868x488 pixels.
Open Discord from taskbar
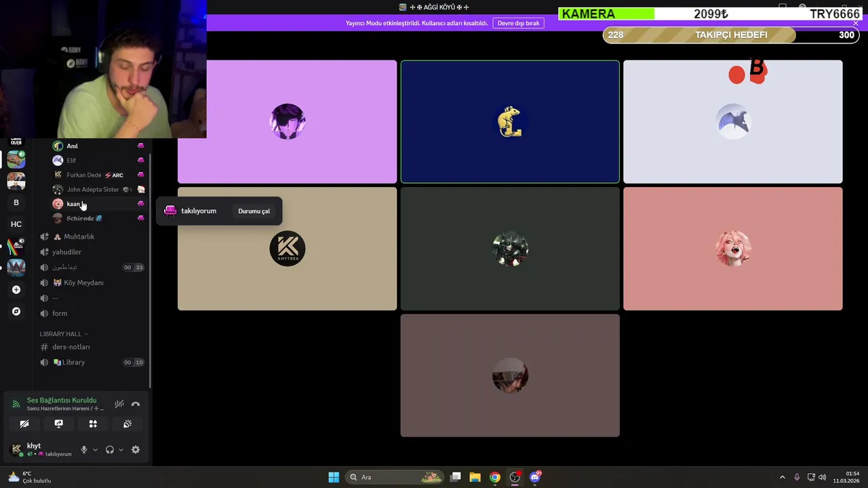tap(535, 477)
